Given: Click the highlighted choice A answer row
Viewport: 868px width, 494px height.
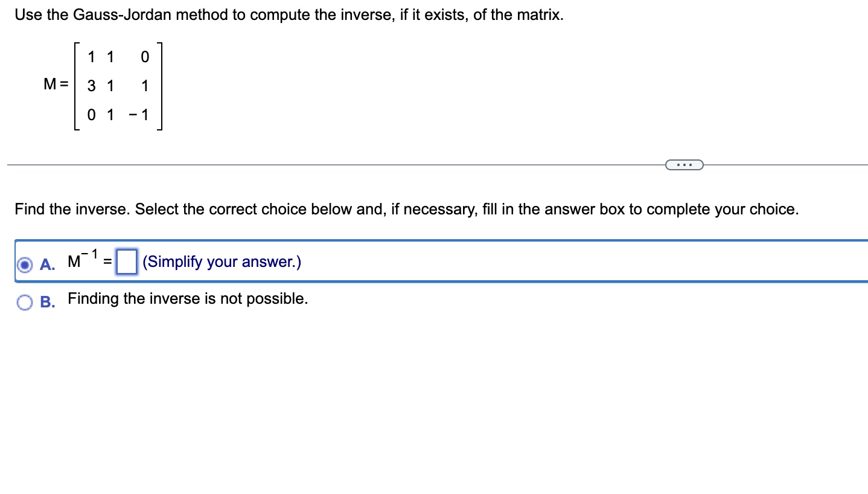Looking at the screenshot, I should 423,261.
